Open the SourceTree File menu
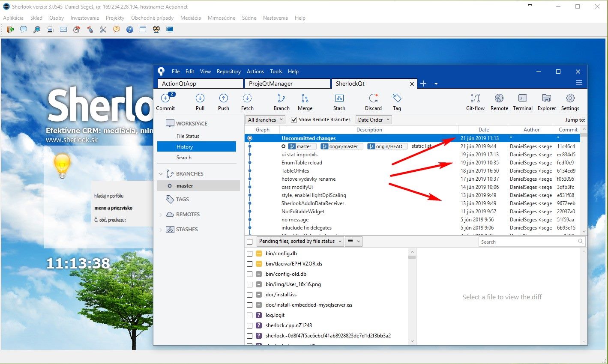This screenshot has height=364, width=608. (x=176, y=72)
